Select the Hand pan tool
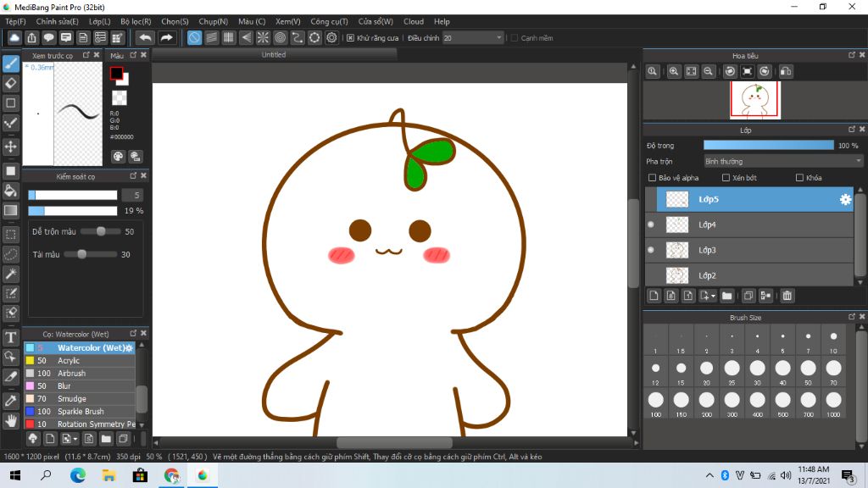The width and height of the screenshot is (868, 488). [x=10, y=420]
